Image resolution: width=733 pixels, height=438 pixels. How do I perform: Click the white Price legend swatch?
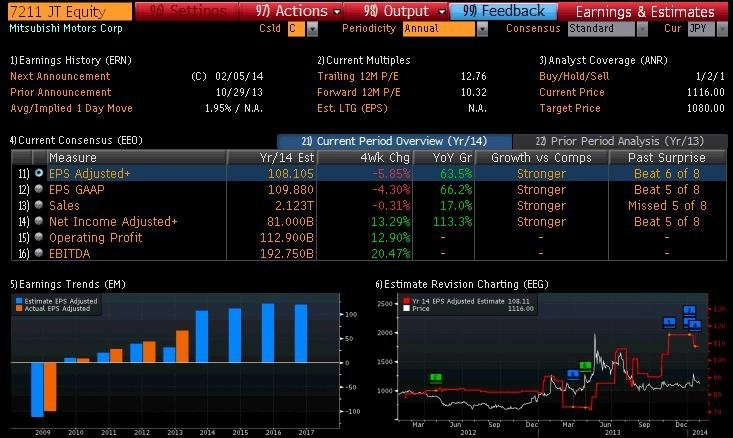[x=407, y=309]
